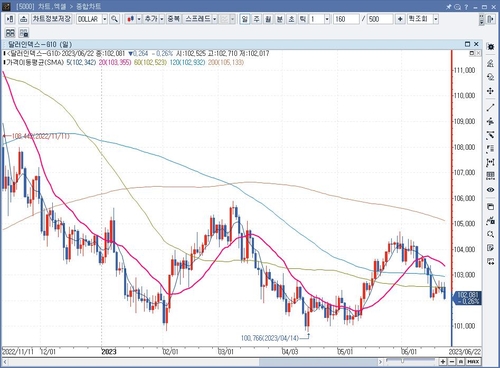
Task: Click the total count field showing 500
Action: 380,19
